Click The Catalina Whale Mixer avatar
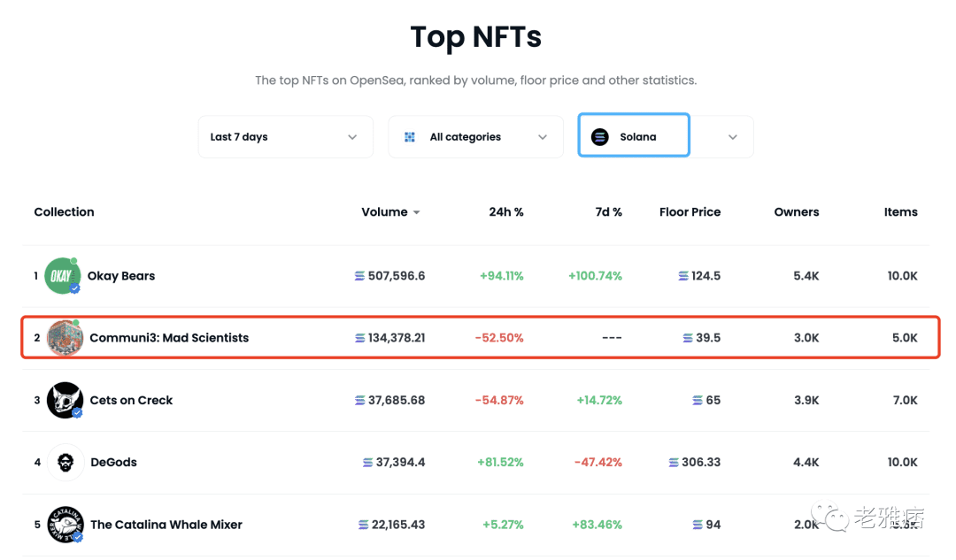The image size is (956, 560). [65, 525]
